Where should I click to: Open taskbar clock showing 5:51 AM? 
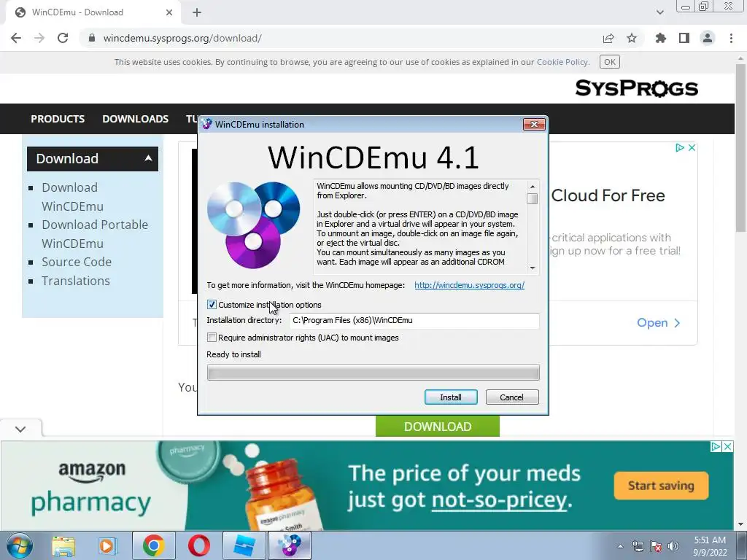click(x=710, y=546)
